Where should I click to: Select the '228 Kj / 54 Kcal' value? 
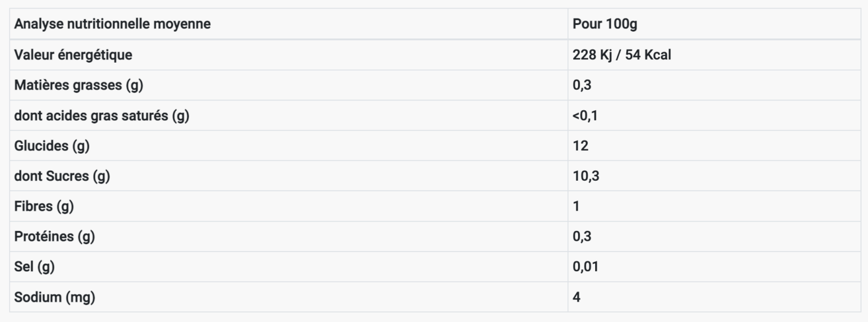coord(622,55)
